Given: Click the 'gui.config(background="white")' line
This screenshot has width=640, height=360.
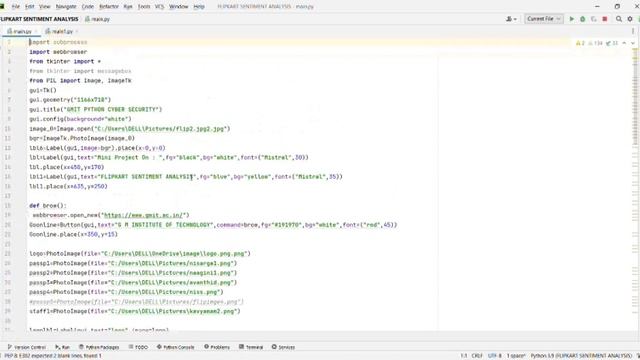Looking at the screenshot, I should pyautogui.click(x=80, y=119).
